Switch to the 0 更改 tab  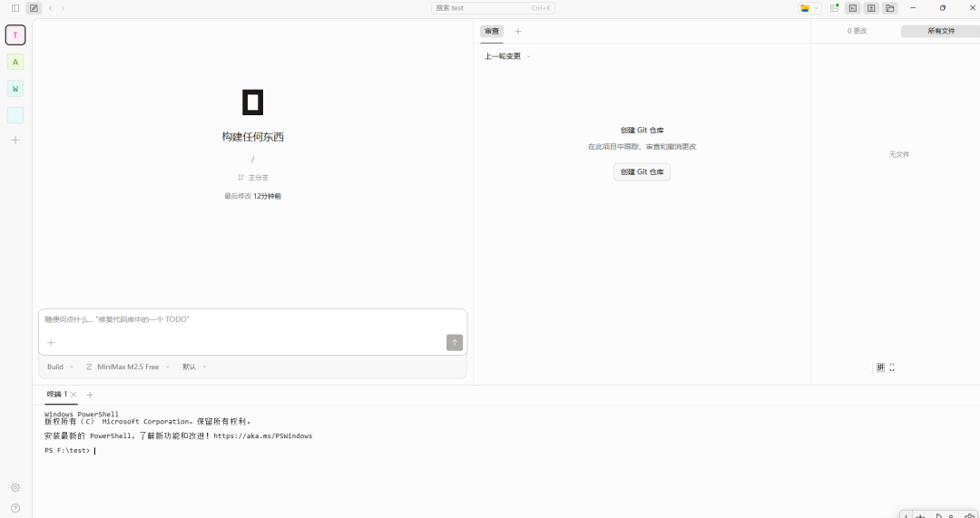point(857,31)
